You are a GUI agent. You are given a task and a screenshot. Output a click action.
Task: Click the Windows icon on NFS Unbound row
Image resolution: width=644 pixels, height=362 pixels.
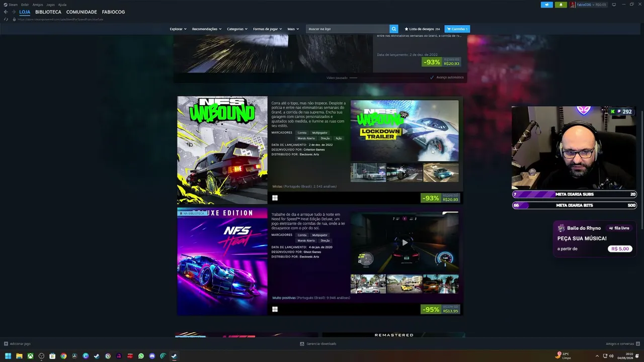click(275, 198)
